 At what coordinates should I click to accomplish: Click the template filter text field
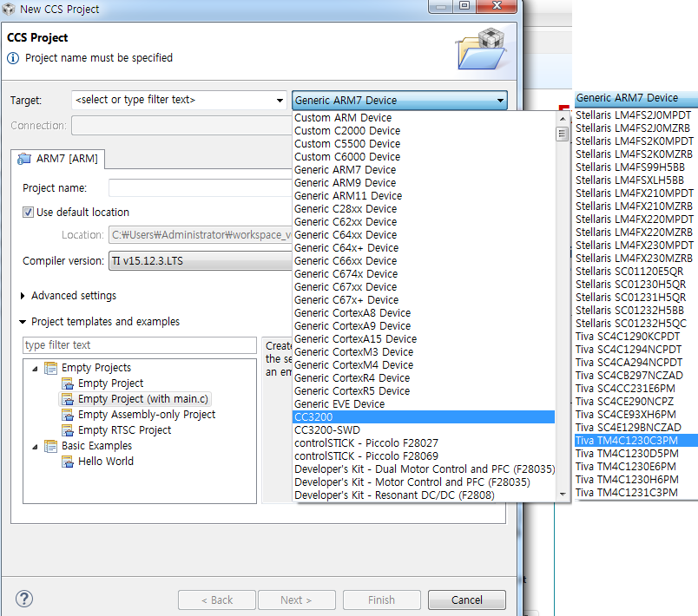click(x=139, y=345)
